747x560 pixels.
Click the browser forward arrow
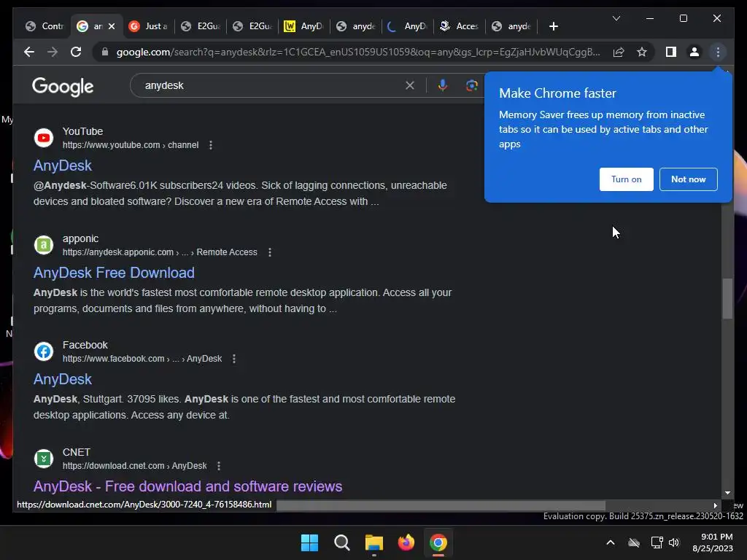tap(53, 52)
